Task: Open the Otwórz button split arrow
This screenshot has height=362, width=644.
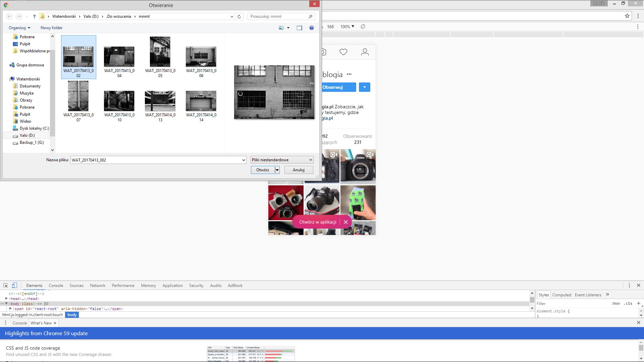Action: [277, 170]
